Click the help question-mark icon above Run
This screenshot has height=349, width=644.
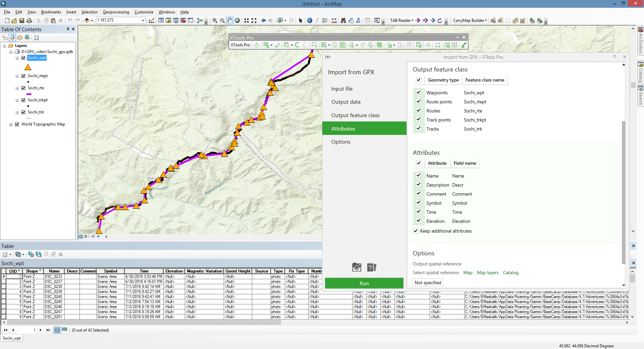(372, 267)
